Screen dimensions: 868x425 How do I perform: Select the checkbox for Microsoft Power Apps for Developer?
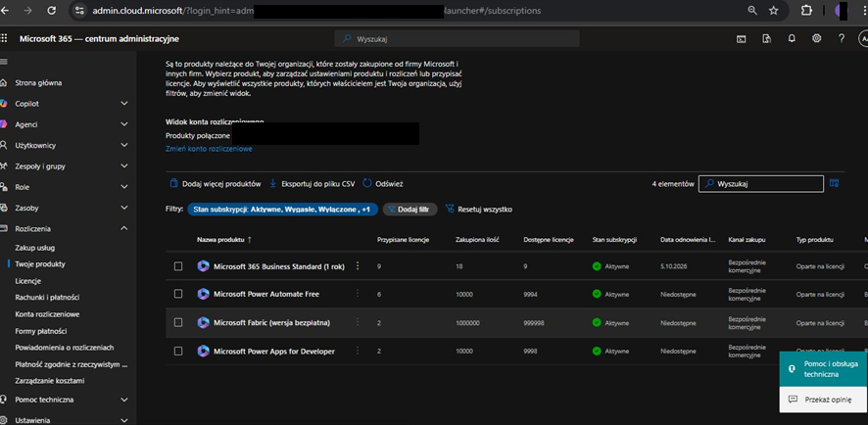click(178, 351)
